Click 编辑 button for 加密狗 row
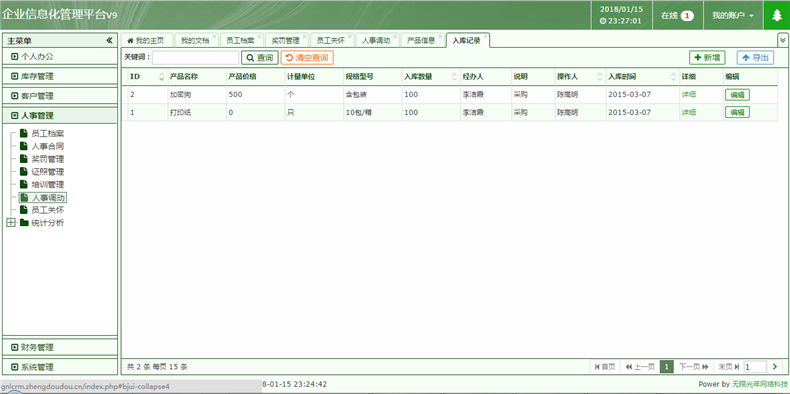Viewport: 790px width, 394px height. 737,95
